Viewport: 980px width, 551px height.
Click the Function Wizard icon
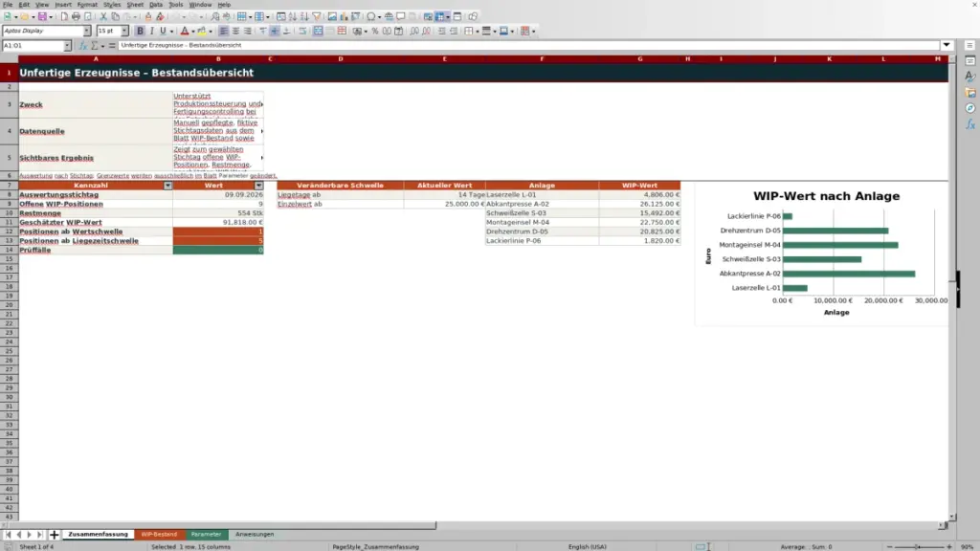click(82, 46)
